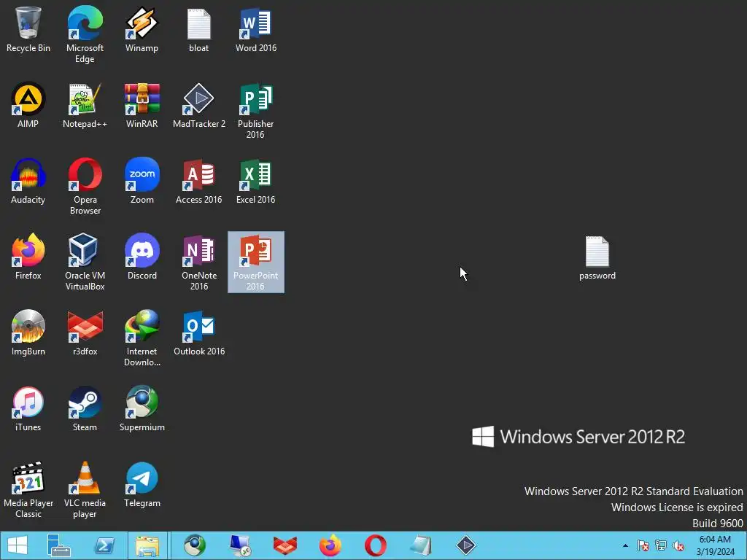Select the Oracle VM VirtualBox icon
This screenshot has width=747, height=560.
tap(85, 262)
